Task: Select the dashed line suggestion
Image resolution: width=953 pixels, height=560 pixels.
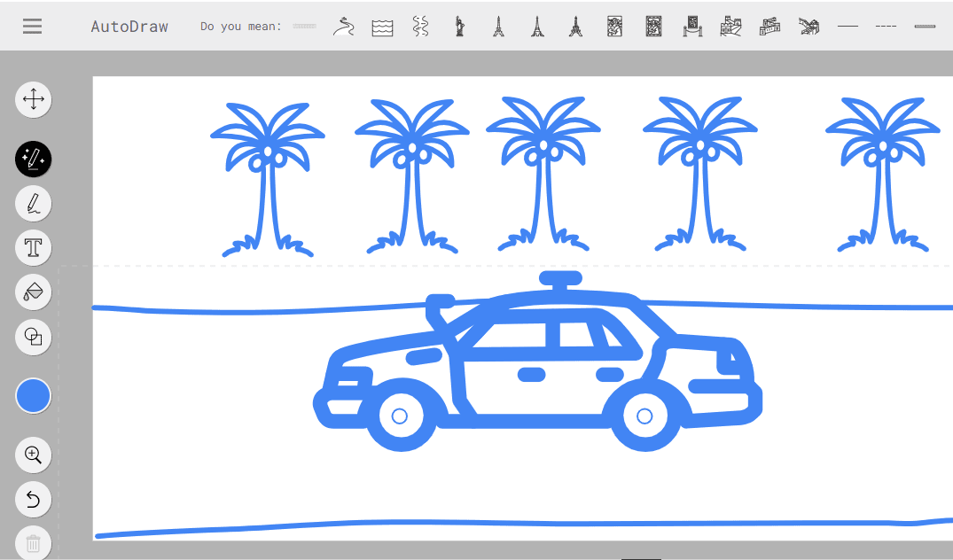Action: click(x=886, y=27)
